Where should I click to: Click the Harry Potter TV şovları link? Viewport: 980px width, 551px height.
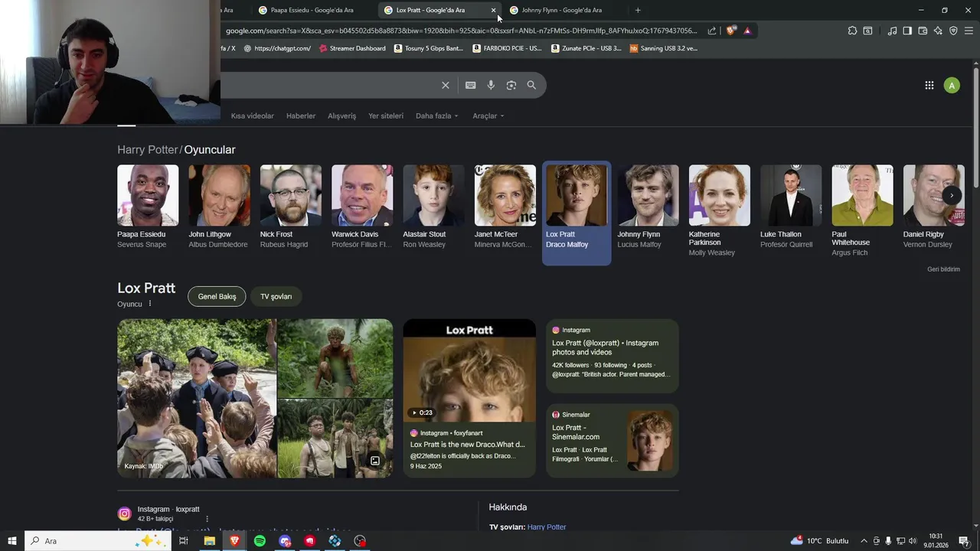coord(547,527)
